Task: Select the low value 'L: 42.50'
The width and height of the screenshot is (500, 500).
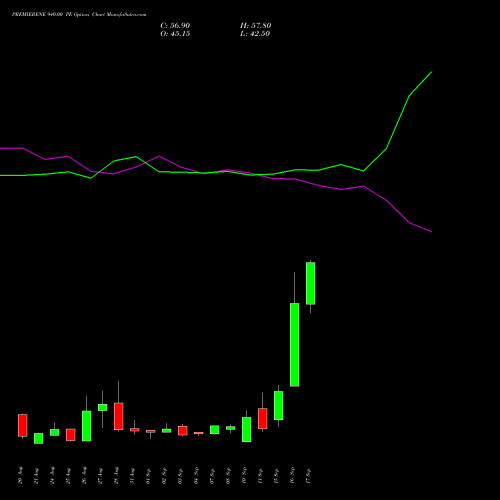Action: coord(255,34)
